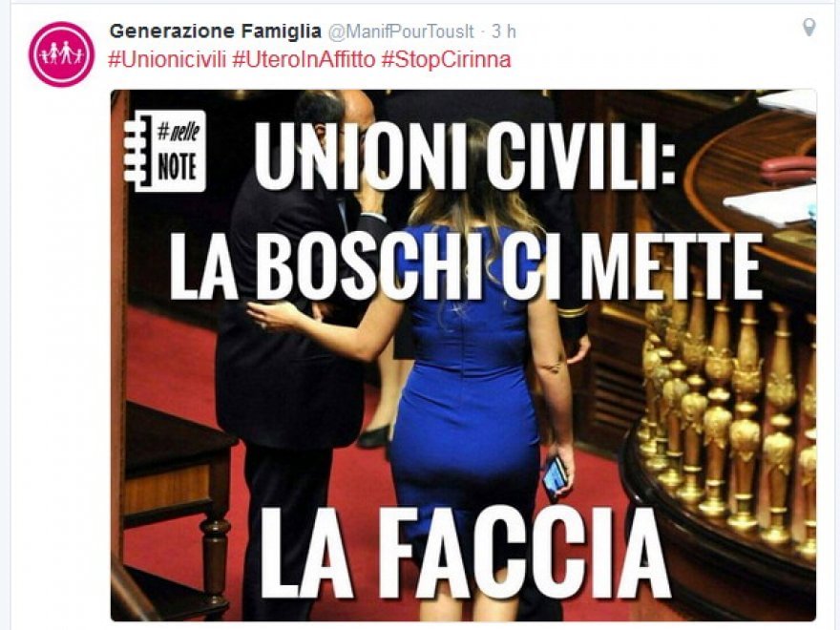The height and width of the screenshot is (630, 840).
Task: Browse the #StopCirinna hashtag
Action: pyautogui.click(x=447, y=59)
